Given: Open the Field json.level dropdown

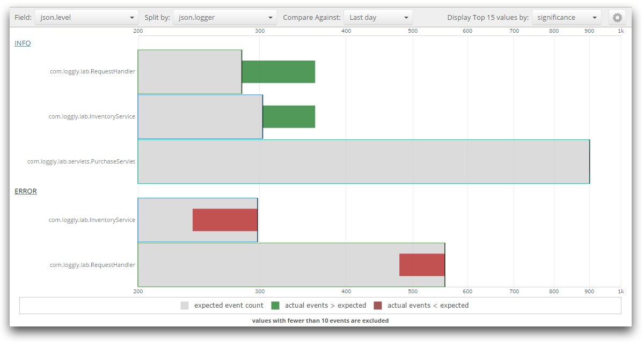Looking at the screenshot, I should click(x=86, y=18).
